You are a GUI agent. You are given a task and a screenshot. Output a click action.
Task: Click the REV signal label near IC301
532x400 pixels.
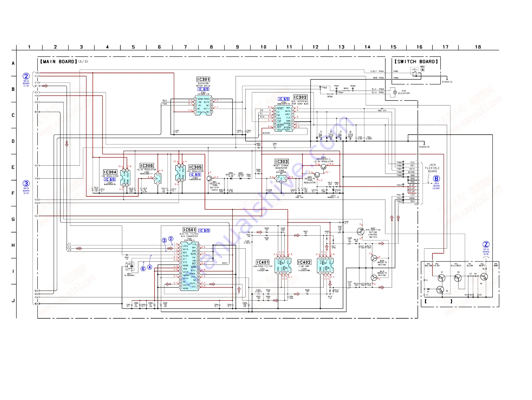point(165,101)
